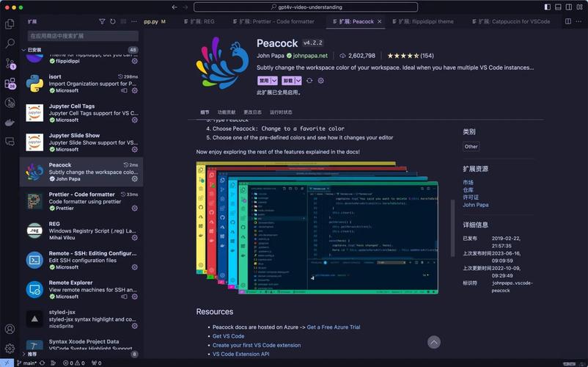Screen dimensions: 588x367
Task: Switch to Prettier - Code formatter tab
Action: 273,22
